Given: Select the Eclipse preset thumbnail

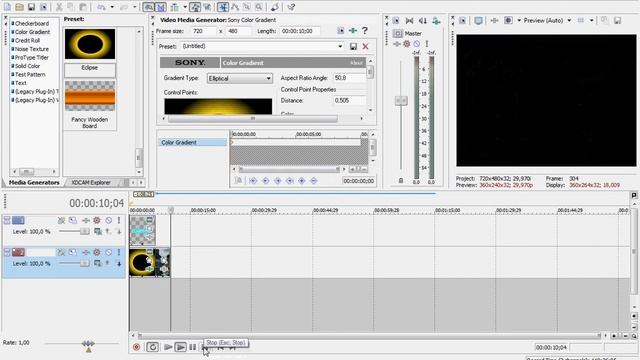Looking at the screenshot, I should pyautogui.click(x=90, y=44).
